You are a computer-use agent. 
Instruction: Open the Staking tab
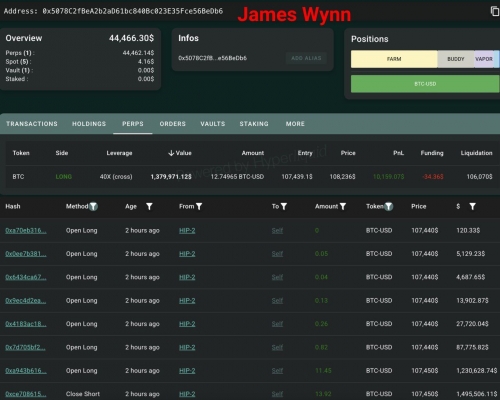click(x=254, y=124)
